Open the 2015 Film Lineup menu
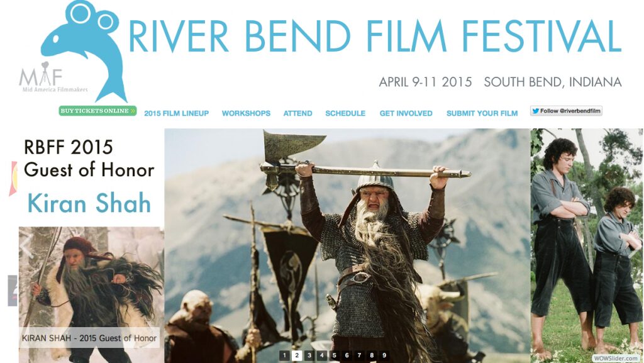This screenshot has height=363, width=644. 177,113
